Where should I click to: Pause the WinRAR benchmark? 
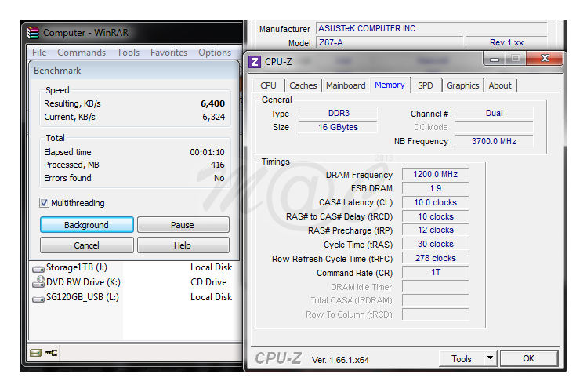click(183, 225)
